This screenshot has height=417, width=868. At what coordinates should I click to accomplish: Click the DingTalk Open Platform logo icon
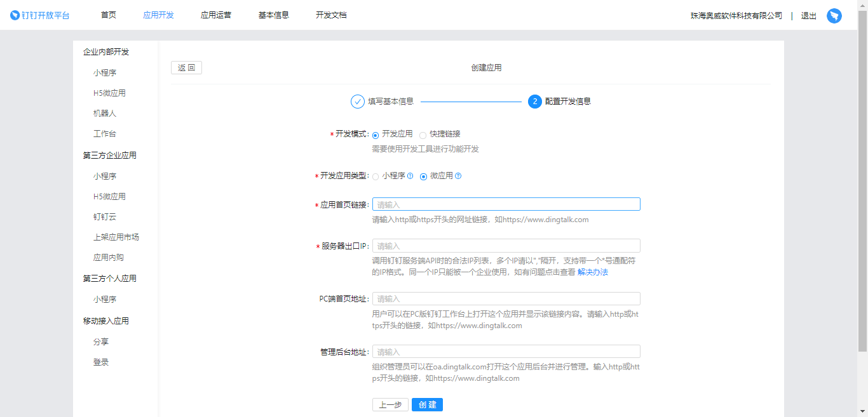[14, 15]
